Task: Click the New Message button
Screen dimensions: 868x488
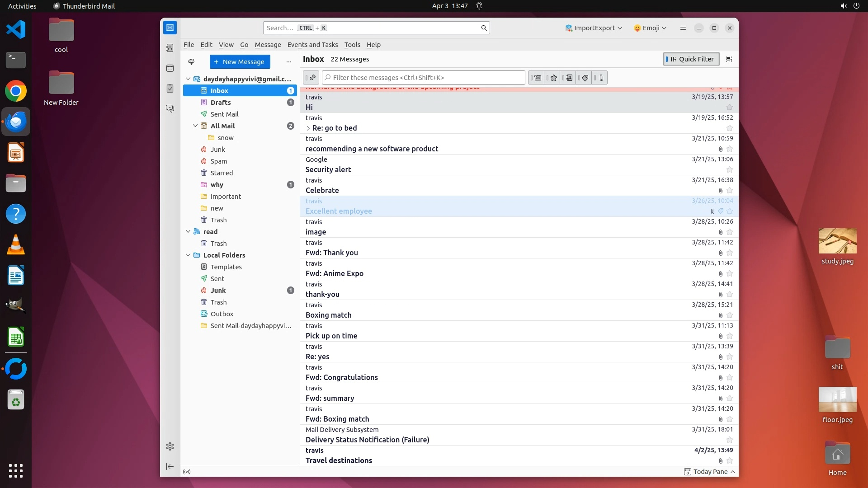Action: pyautogui.click(x=240, y=62)
